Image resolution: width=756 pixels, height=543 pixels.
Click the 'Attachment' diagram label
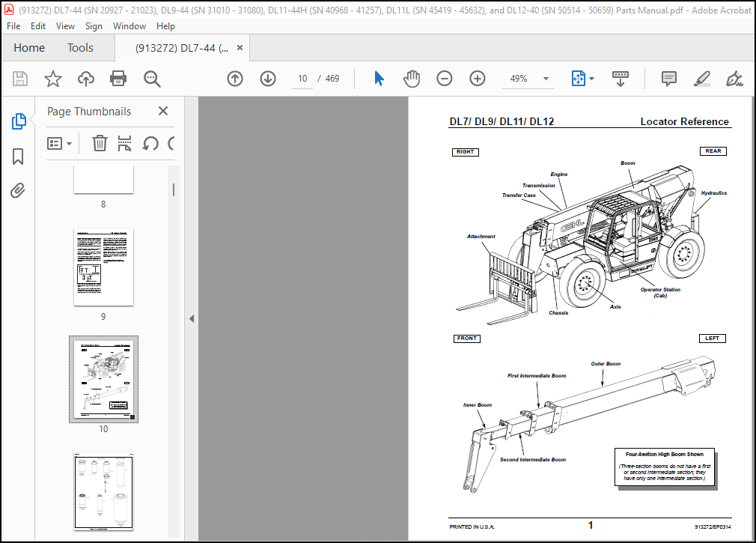tap(481, 236)
